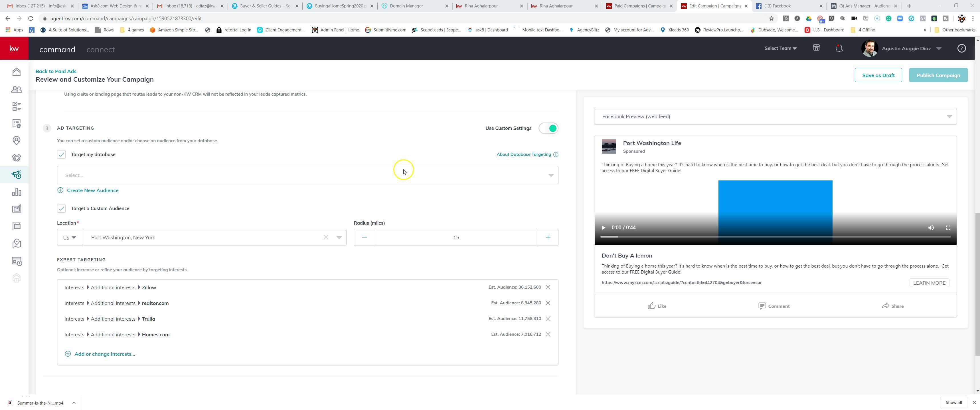The image size is (980, 410).
Task: Toggle Use Custom Settings switch
Action: click(x=548, y=128)
